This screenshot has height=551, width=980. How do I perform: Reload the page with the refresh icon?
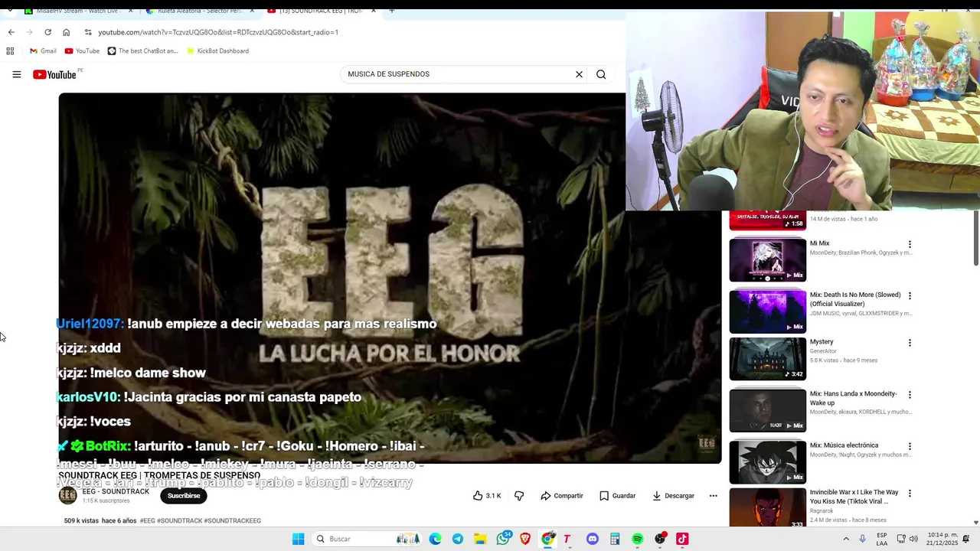click(x=47, y=32)
